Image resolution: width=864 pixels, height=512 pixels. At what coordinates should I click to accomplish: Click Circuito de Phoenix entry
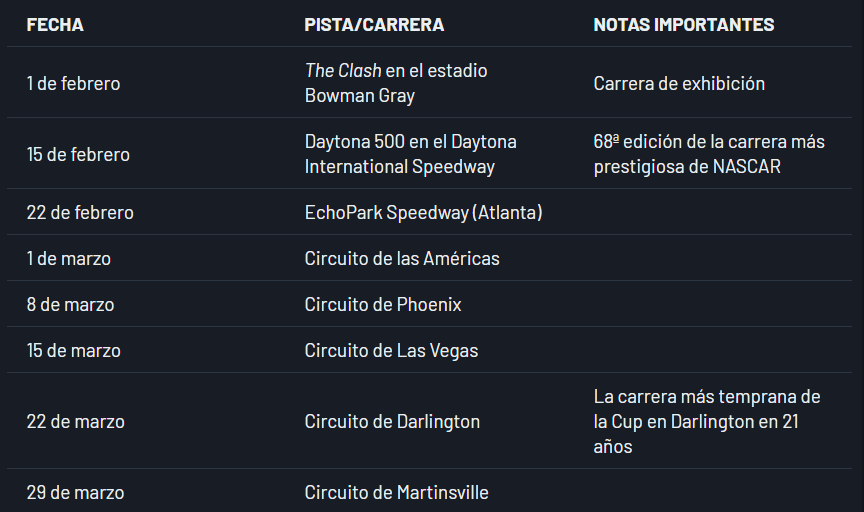tap(383, 304)
